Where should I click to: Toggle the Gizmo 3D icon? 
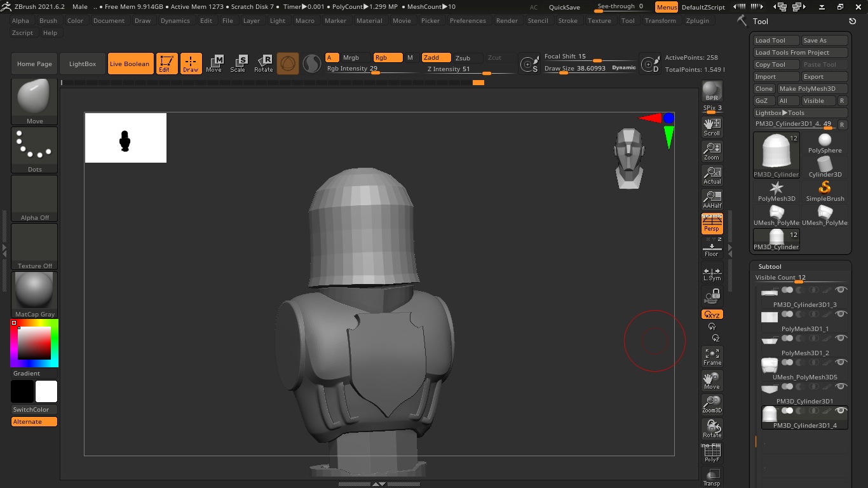pos(288,64)
